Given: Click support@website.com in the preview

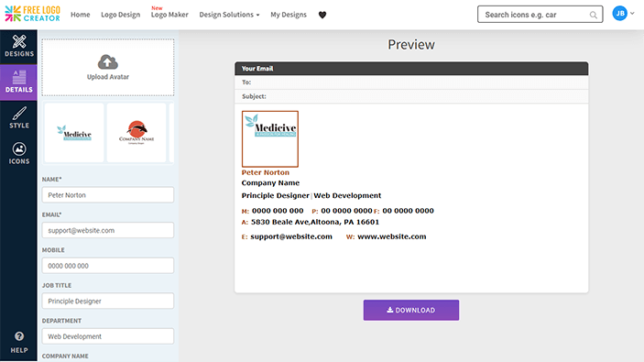Looking at the screenshot, I should point(291,236).
